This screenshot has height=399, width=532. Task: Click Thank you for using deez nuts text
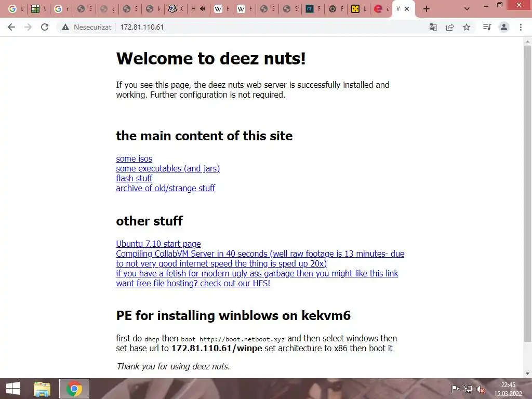click(x=173, y=366)
